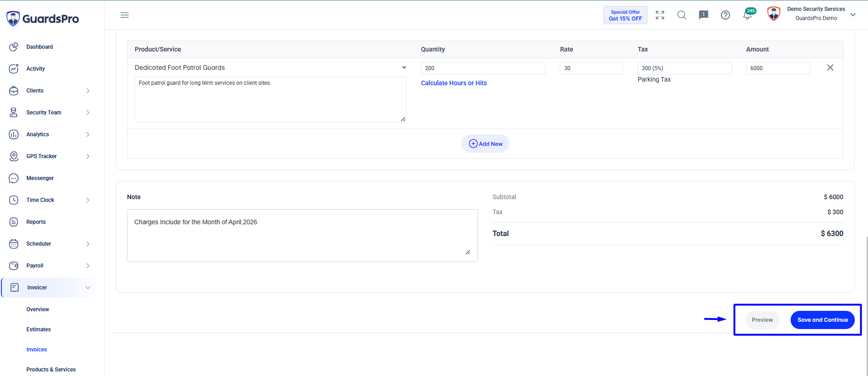This screenshot has height=376, width=868.
Task: Click the Security Team guard icon
Action: (x=14, y=113)
